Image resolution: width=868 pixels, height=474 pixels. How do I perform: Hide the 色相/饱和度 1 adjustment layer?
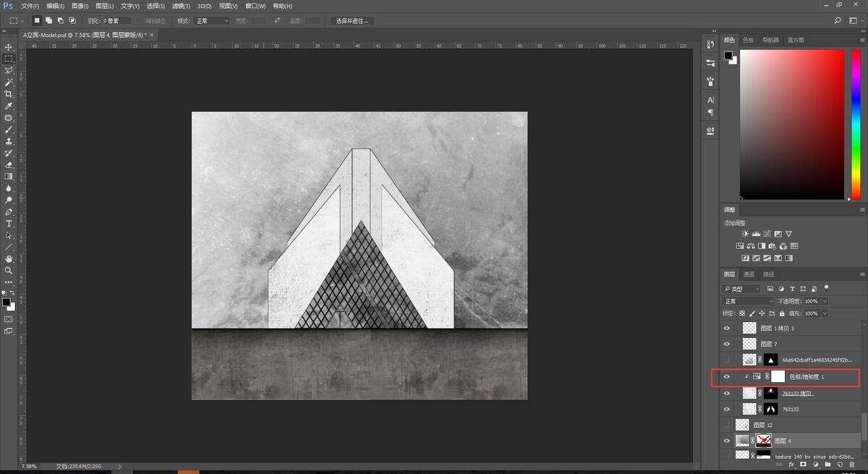[727, 376]
